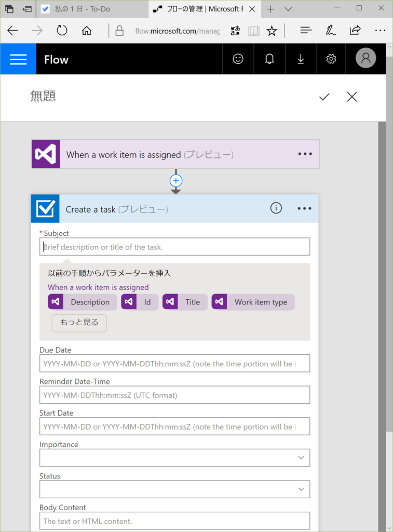Image resolution: width=393 pixels, height=532 pixels.
Task: Discard flow with the X icon
Action: tap(352, 97)
